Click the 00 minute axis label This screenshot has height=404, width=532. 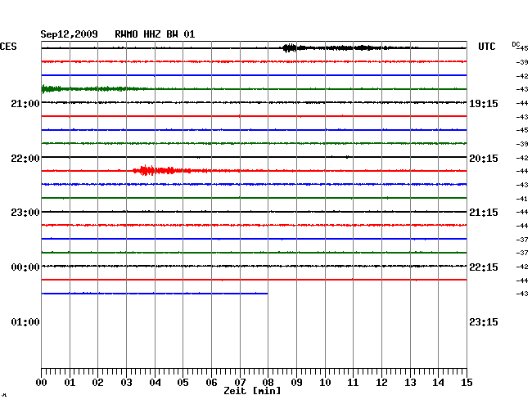(x=42, y=382)
